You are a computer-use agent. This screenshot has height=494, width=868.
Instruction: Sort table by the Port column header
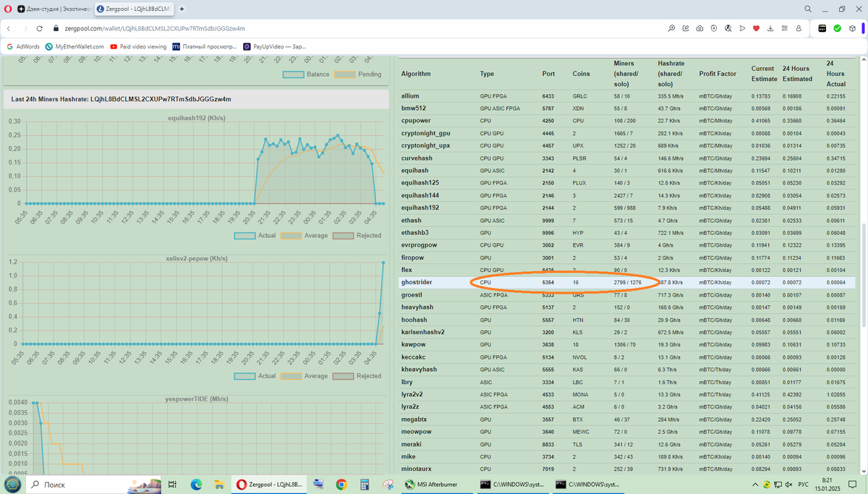[549, 74]
